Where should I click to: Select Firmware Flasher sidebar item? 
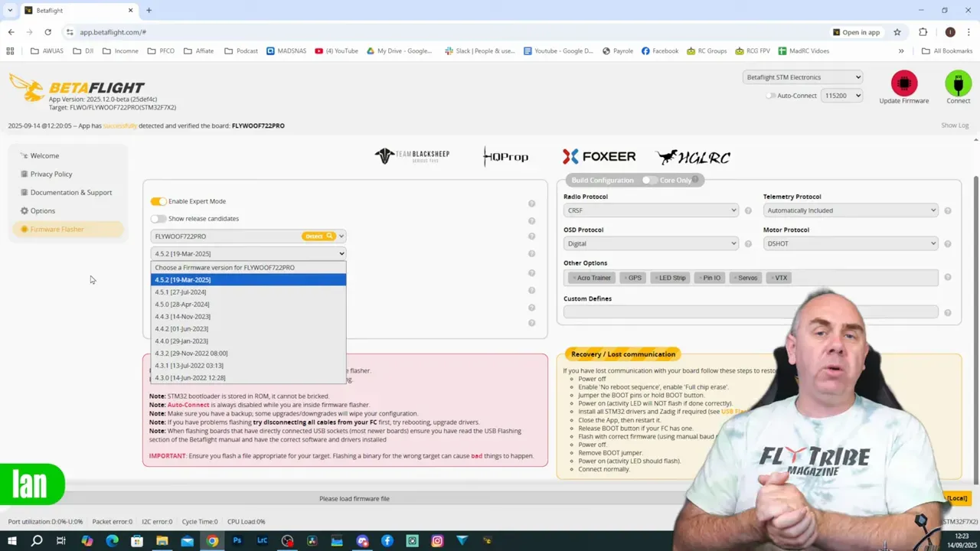tap(67, 229)
